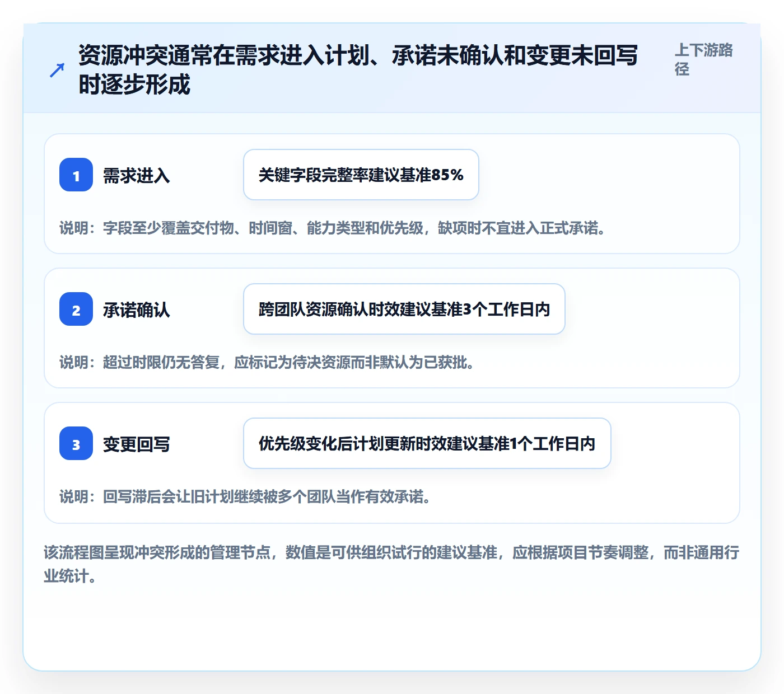The image size is (784, 694).
Task: Click the step 2 number badge
Action: (x=76, y=309)
